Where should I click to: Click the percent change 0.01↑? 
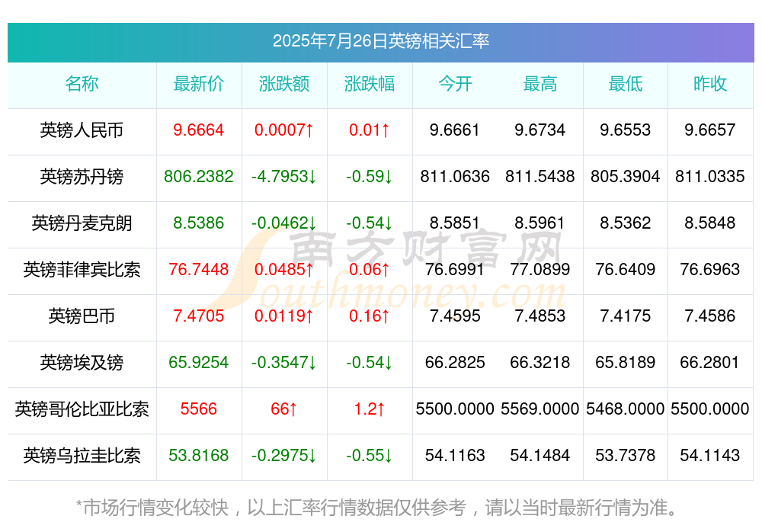click(370, 130)
